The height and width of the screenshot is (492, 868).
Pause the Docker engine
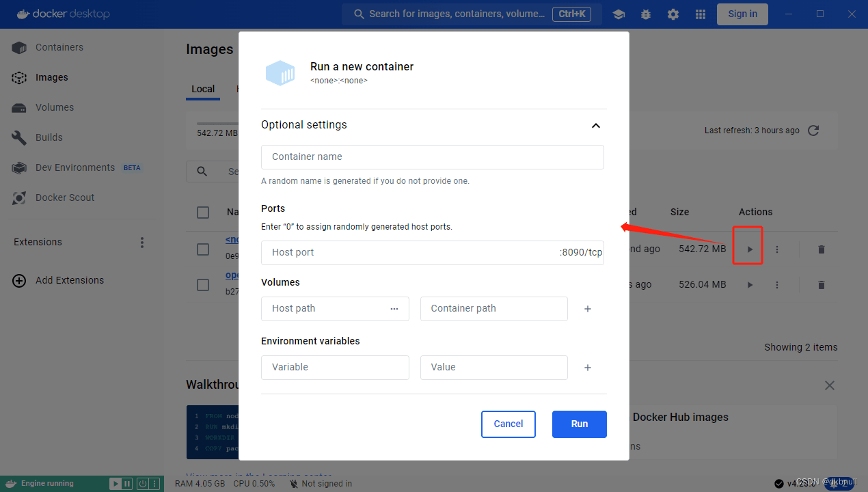[x=127, y=484]
